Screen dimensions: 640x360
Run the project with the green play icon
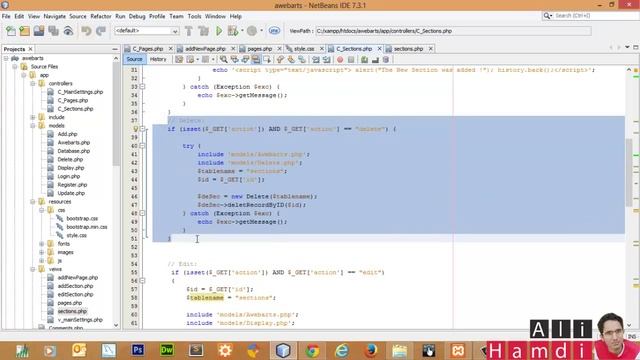pos(219,31)
